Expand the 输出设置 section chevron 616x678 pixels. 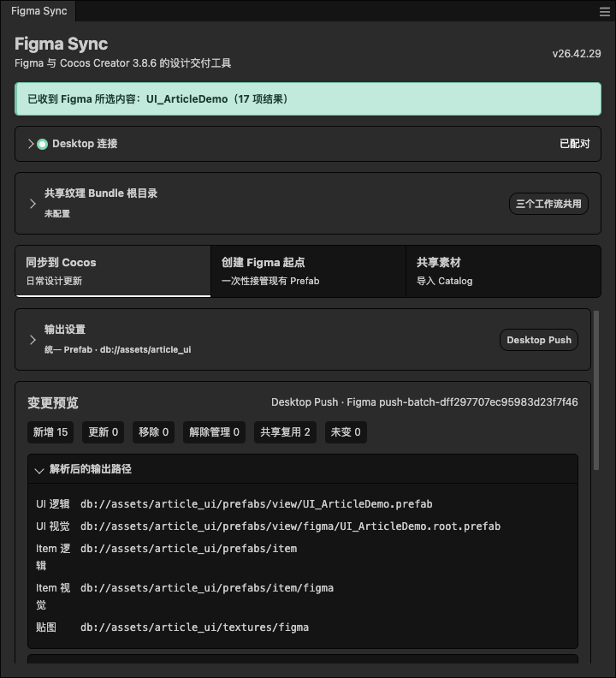point(33,340)
